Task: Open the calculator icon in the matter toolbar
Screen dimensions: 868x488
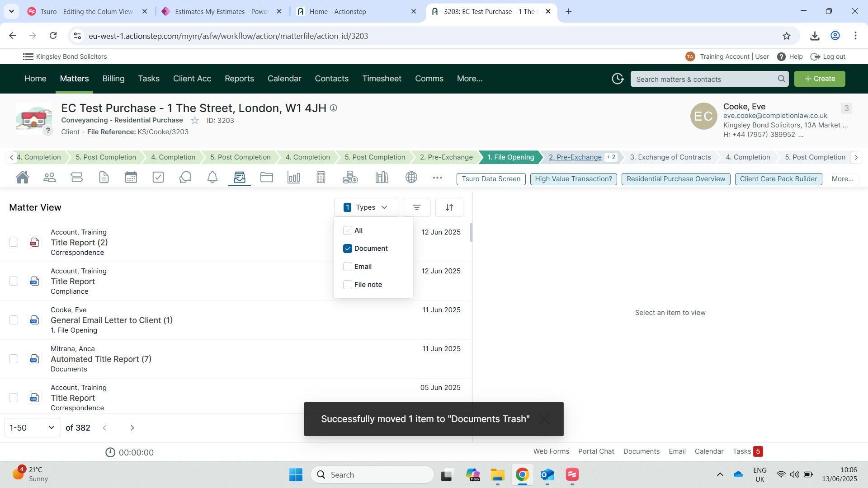Action: pos(321,178)
